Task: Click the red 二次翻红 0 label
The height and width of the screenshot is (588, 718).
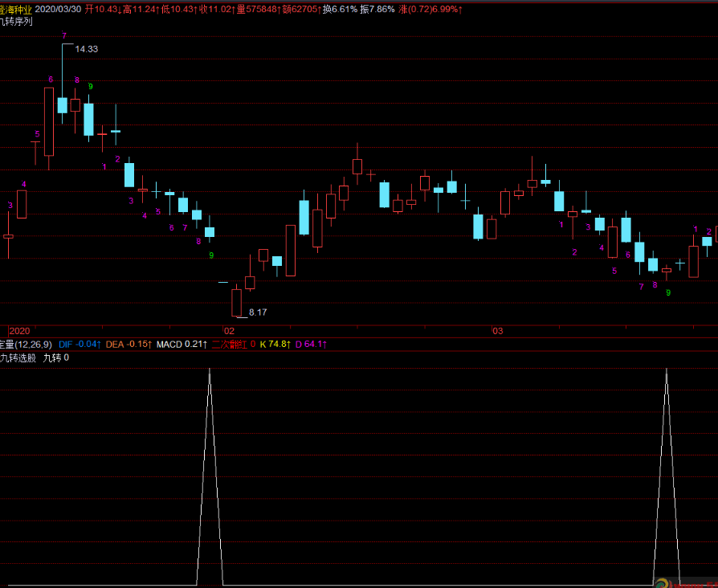Action: click(234, 344)
